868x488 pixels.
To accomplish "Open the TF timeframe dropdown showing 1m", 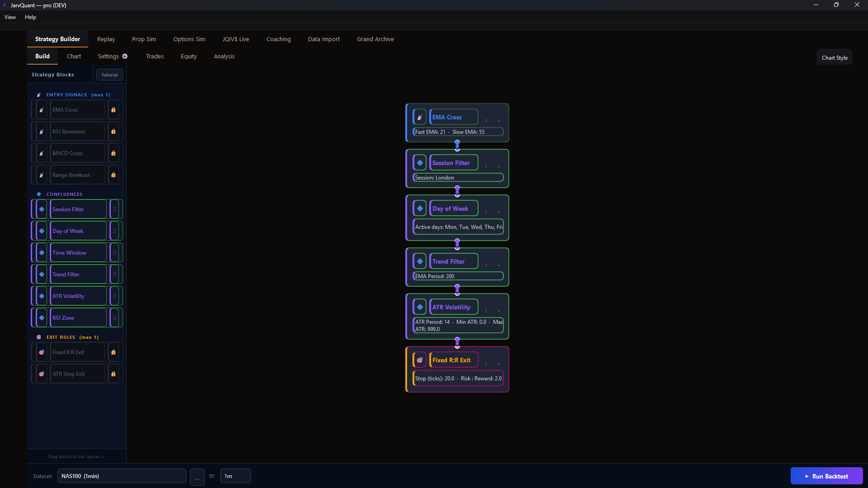I will coord(235,476).
